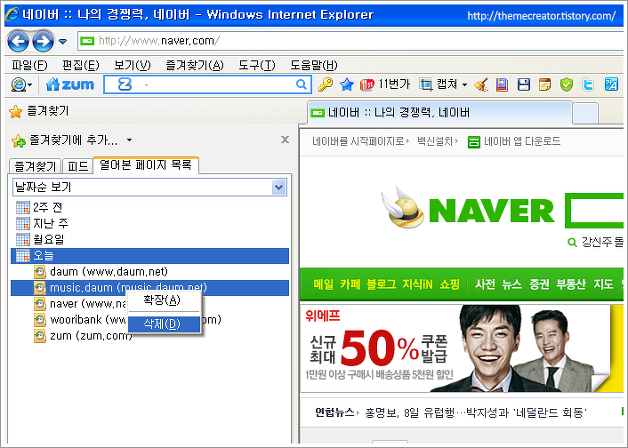This screenshot has height=448, width=628.
Task: Select the 열어본 페이지 목록 tab
Action: pos(146,165)
